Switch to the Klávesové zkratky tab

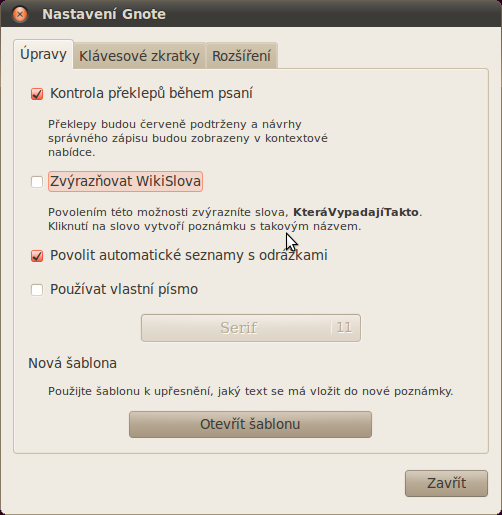pyautogui.click(x=139, y=56)
